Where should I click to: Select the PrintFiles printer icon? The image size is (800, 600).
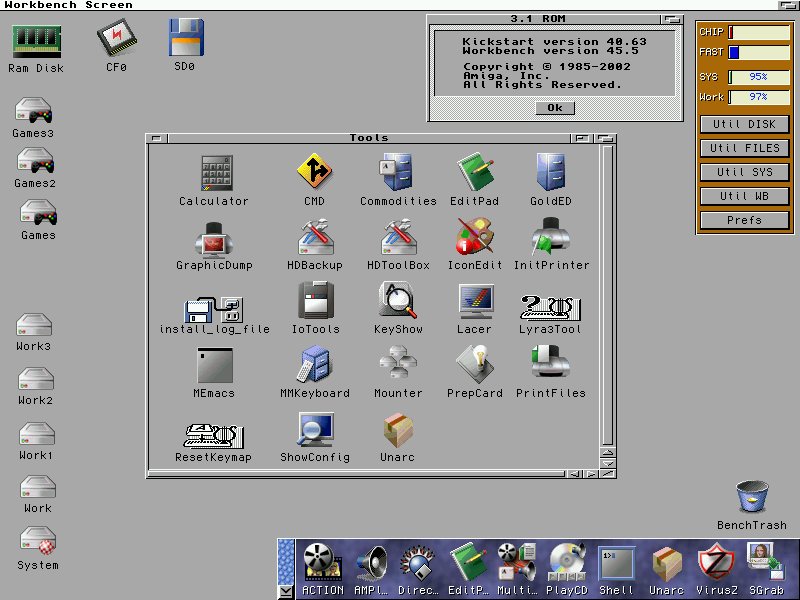551,362
